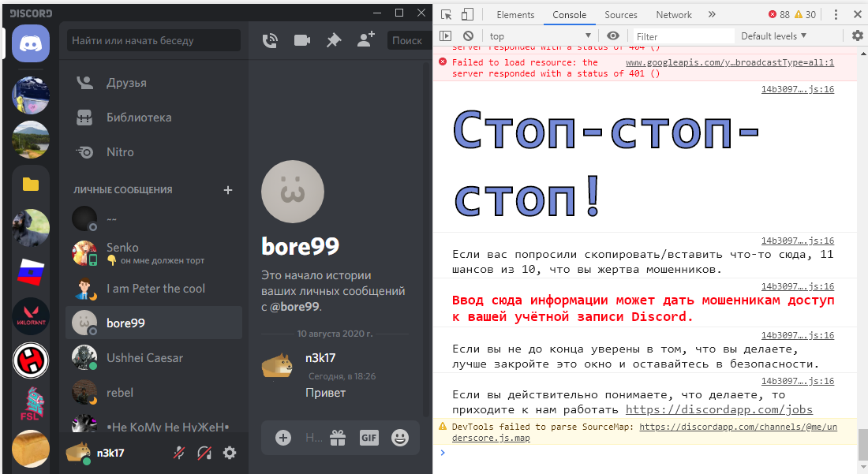Click the Discord chat scrollbar
The height and width of the screenshot is (474, 868).
[425, 238]
